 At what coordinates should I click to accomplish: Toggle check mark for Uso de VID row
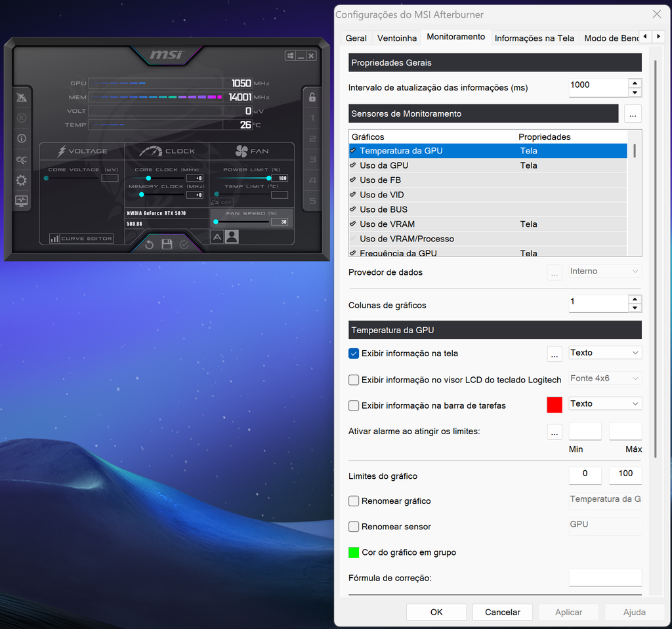click(x=352, y=195)
